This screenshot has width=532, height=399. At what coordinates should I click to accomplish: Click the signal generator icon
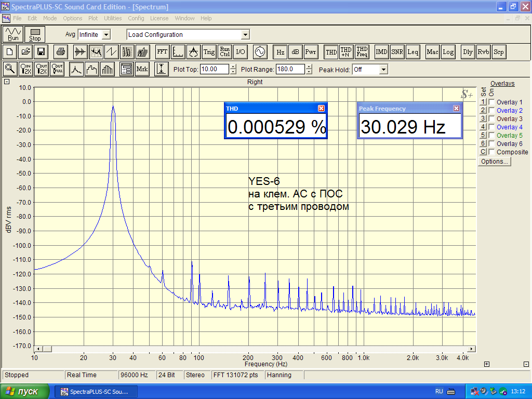259,52
